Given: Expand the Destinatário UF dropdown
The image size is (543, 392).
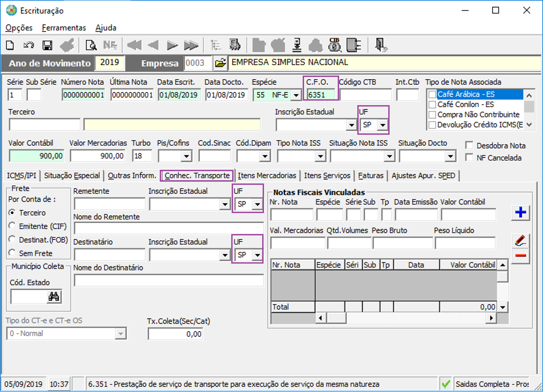Looking at the screenshot, I should coord(257,255).
